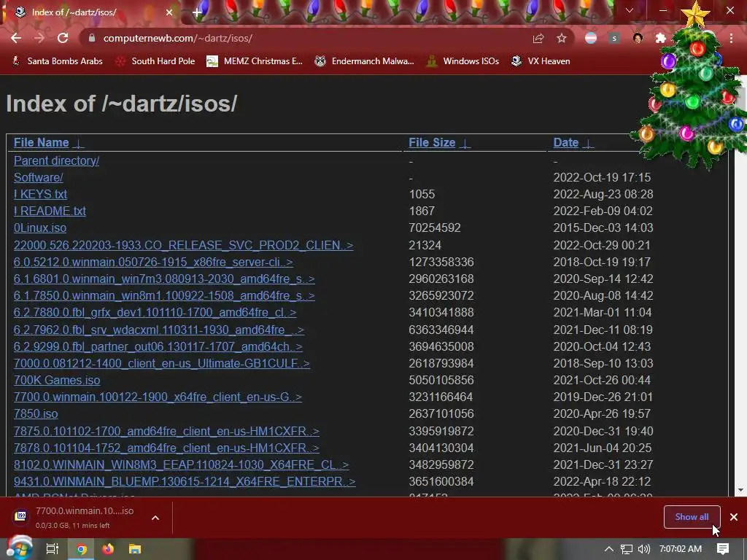Screen dimensions: 747x560
Task: Click the padlock site info icon
Action: [92, 38]
